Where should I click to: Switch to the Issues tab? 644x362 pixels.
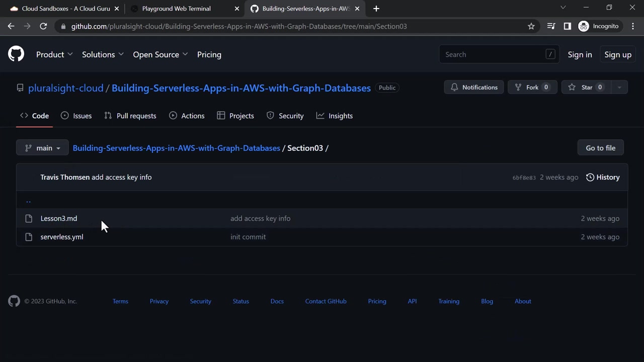pyautogui.click(x=76, y=116)
